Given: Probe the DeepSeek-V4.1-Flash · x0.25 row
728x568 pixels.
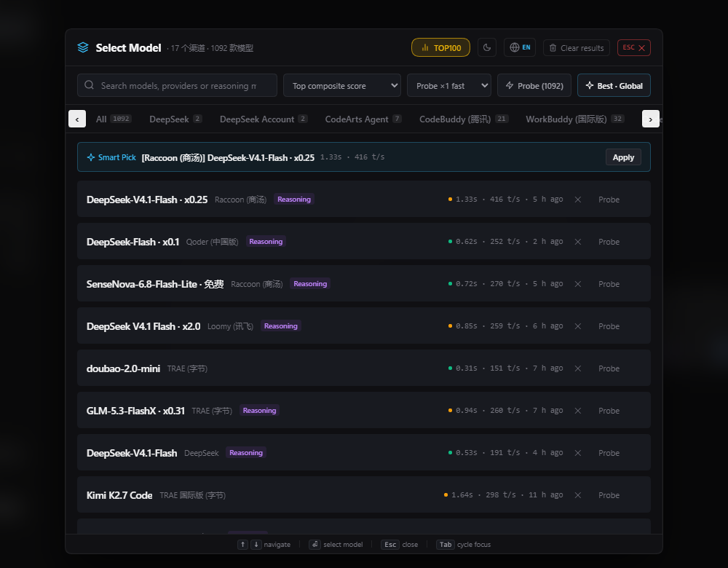Looking at the screenshot, I should click(x=609, y=200).
